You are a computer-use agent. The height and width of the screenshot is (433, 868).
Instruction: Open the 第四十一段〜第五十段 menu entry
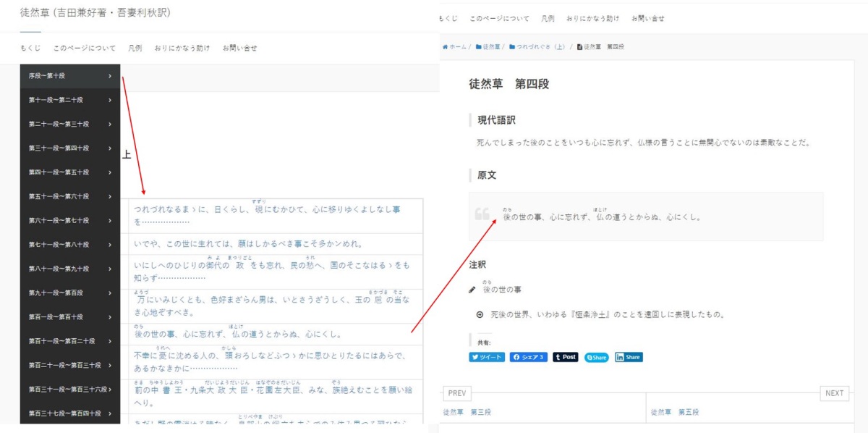pyautogui.click(x=70, y=172)
